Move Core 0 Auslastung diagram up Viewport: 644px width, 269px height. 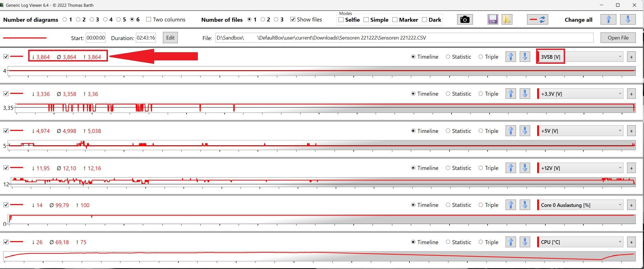(511, 205)
